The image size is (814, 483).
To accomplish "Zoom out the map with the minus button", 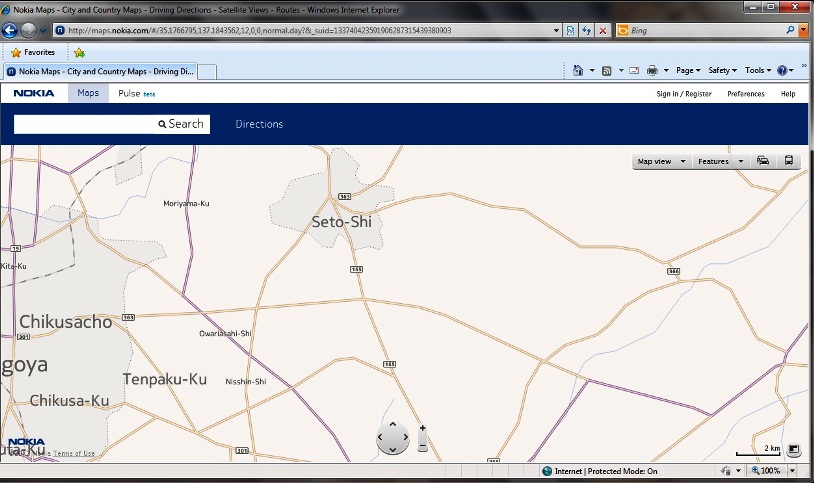I will pos(423,446).
